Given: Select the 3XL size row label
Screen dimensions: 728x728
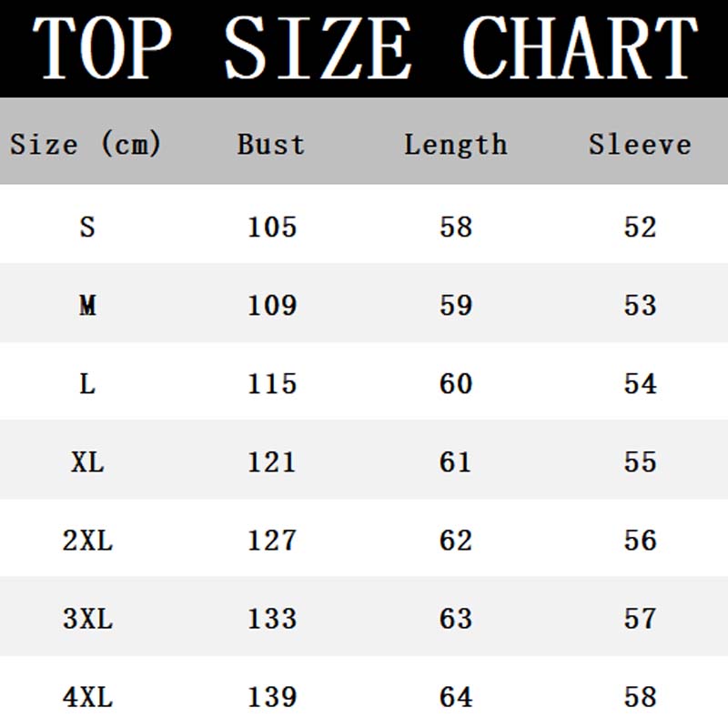Looking at the screenshot, I should coord(87,619).
